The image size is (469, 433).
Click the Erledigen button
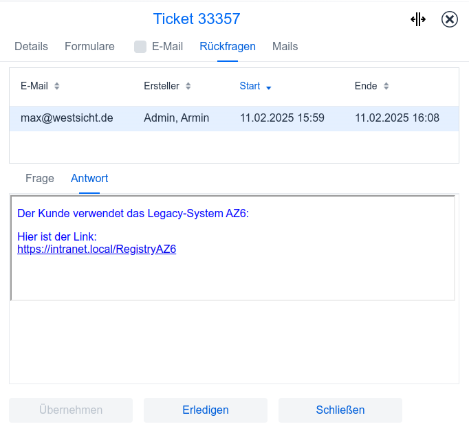[205, 410]
